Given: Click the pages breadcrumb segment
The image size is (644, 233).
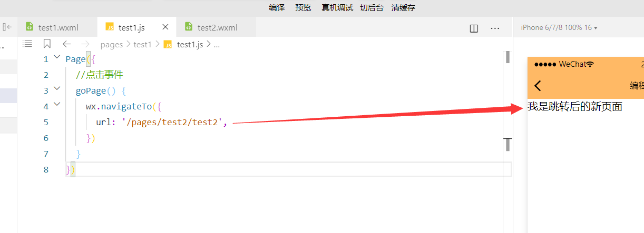Looking at the screenshot, I should [111, 45].
